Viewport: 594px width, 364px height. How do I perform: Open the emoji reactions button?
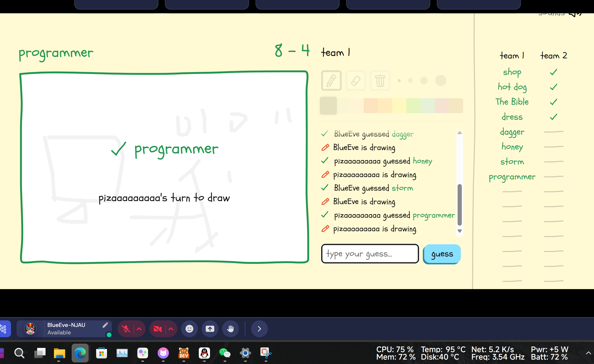pos(189,329)
